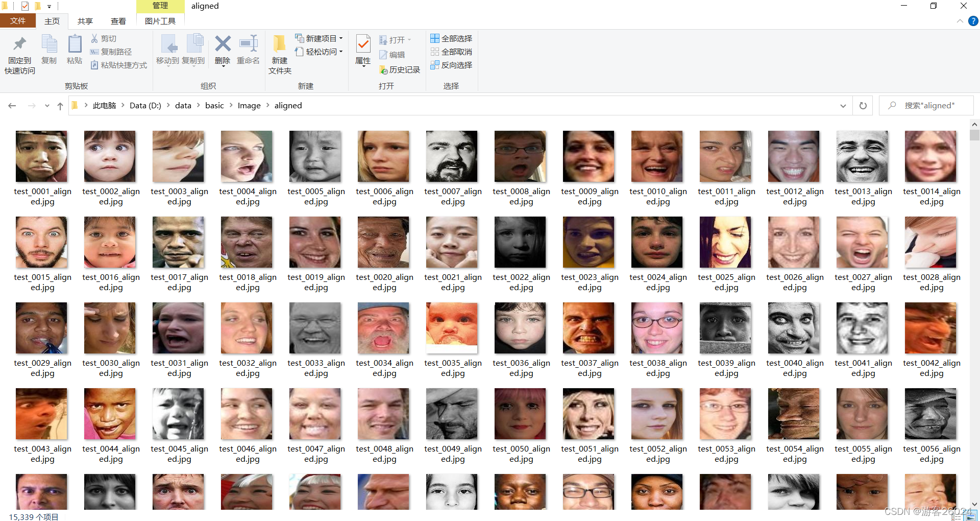980x521 pixels.
Task: Select test_0017_aligned.jpg thumbnail
Action: (178, 242)
